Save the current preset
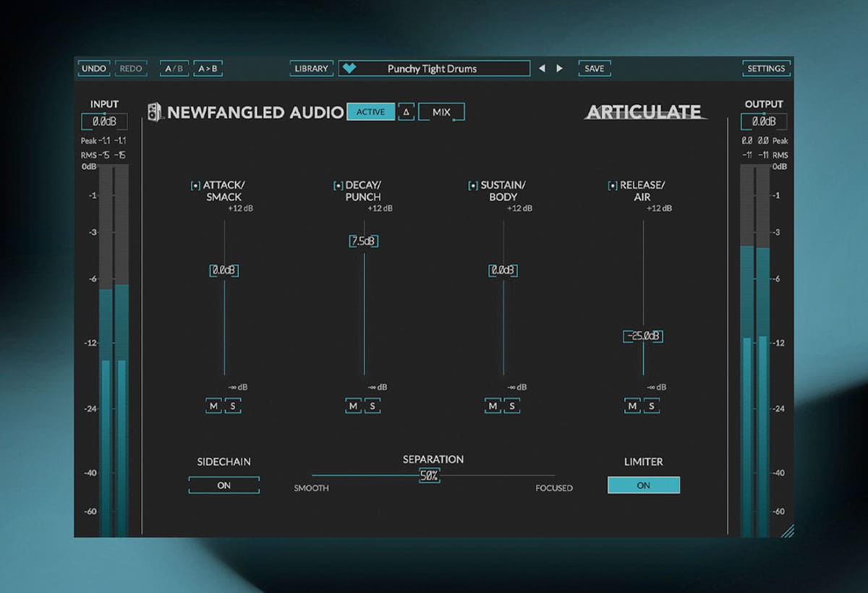Image resolution: width=868 pixels, height=593 pixels. tap(595, 69)
